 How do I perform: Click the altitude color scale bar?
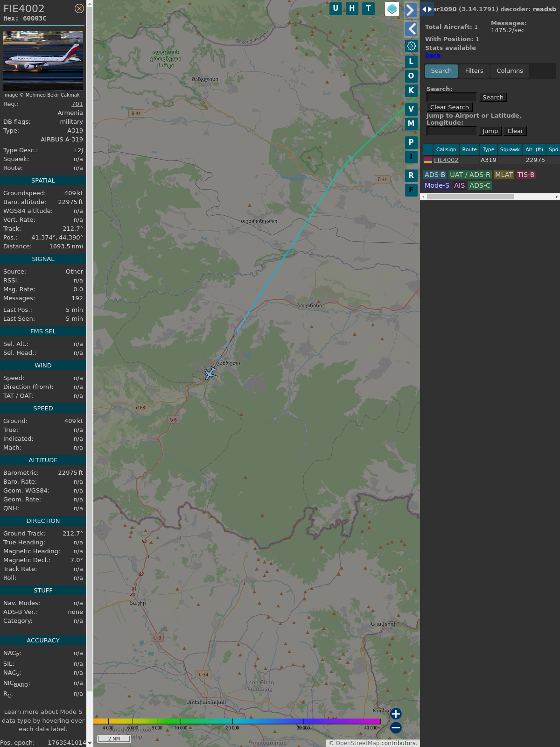pos(237,721)
